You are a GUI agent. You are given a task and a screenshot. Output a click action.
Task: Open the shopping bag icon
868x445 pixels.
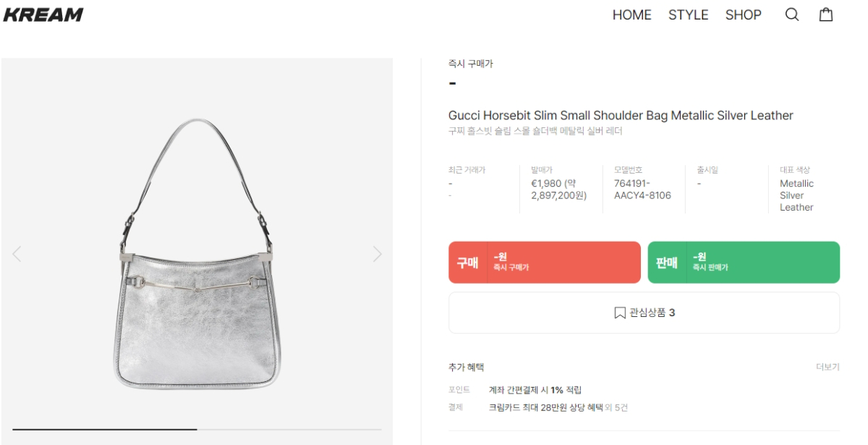[x=826, y=14]
